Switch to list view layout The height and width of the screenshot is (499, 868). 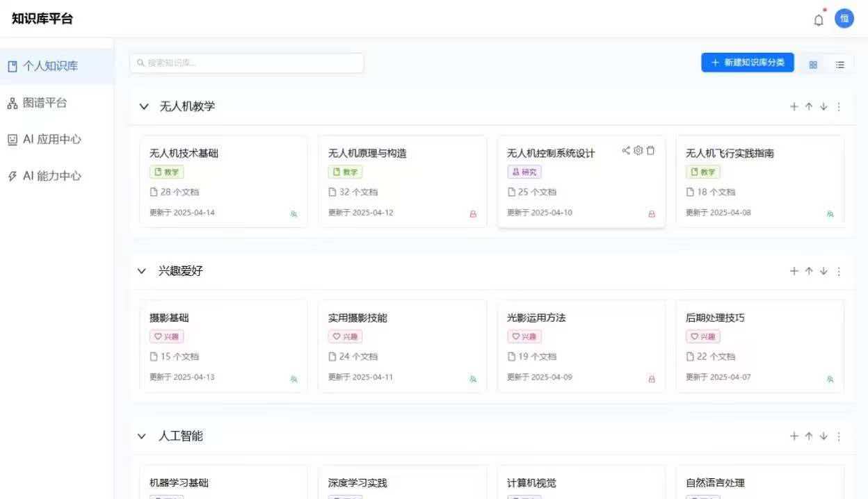click(x=840, y=65)
